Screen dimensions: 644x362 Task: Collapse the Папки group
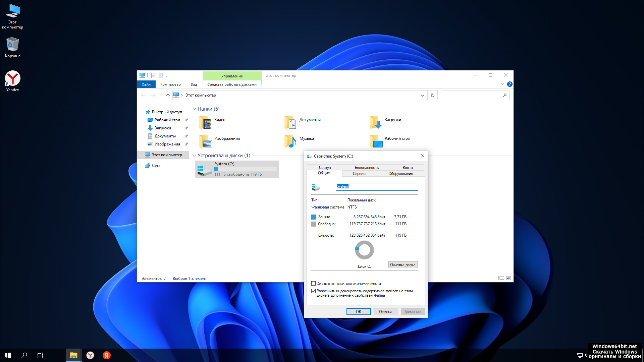pyautogui.click(x=194, y=109)
